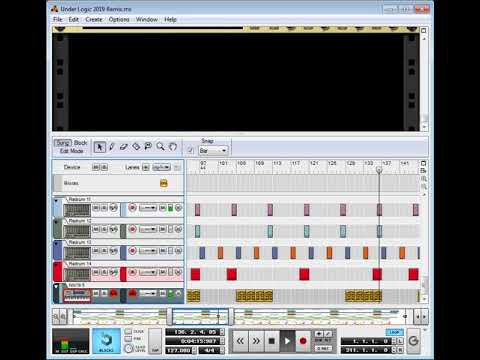Toggle the Loop button

point(395,332)
